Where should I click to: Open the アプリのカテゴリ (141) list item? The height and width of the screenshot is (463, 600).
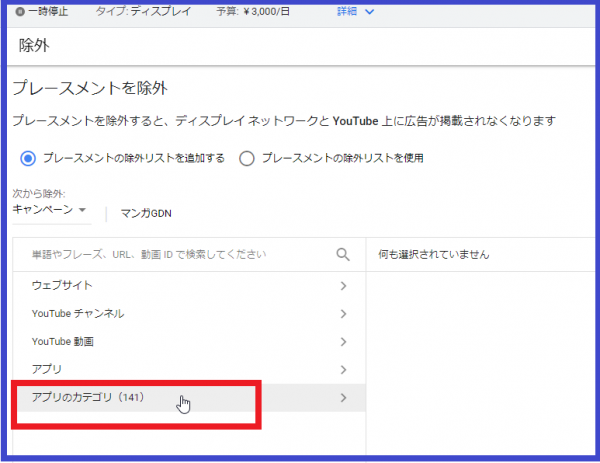click(89, 398)
